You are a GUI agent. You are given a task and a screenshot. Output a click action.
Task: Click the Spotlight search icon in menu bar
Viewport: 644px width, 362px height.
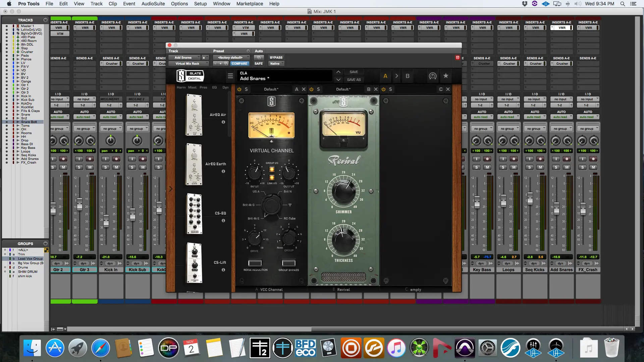(x=623, y=4)
